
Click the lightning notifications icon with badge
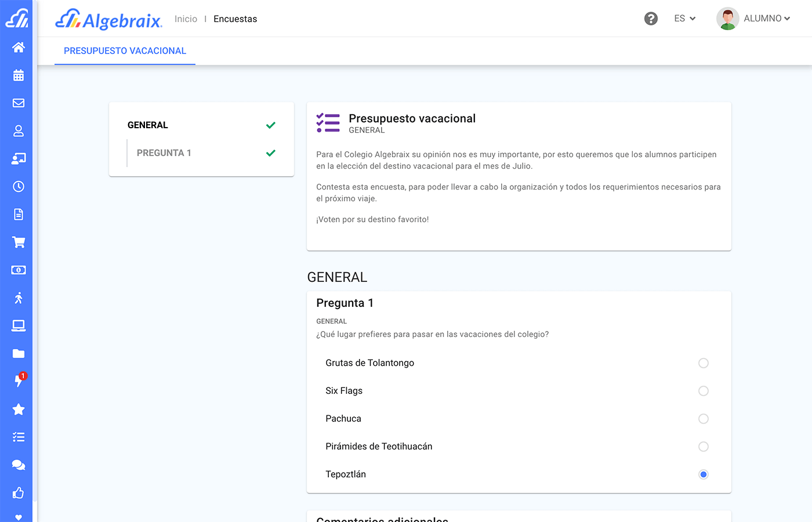[19, 380]
